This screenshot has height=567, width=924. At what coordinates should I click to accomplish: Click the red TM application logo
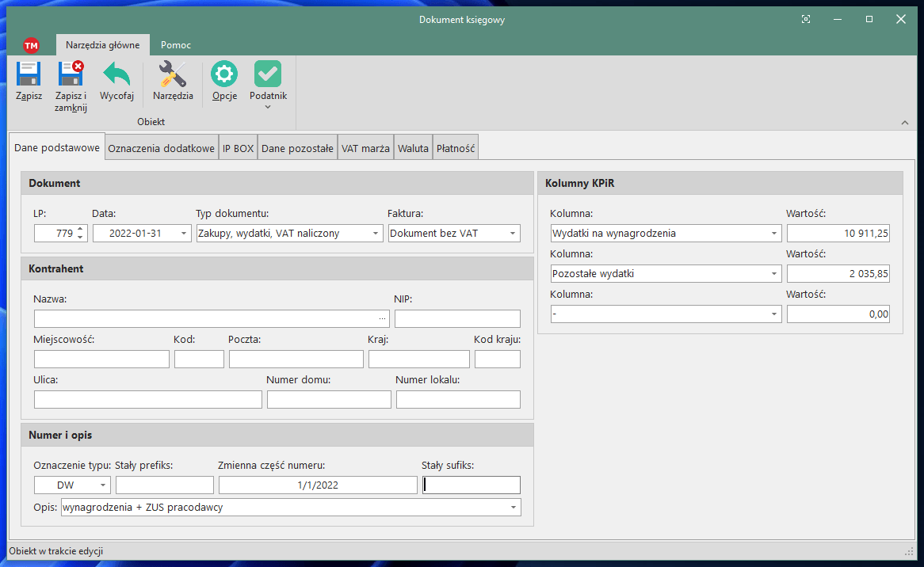coord(31,45)
